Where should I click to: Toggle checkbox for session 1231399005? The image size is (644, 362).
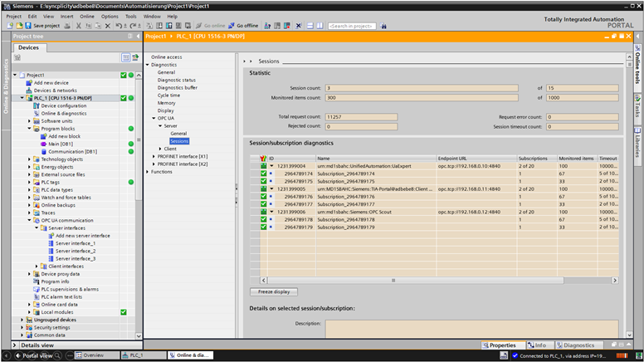(264, 189)
